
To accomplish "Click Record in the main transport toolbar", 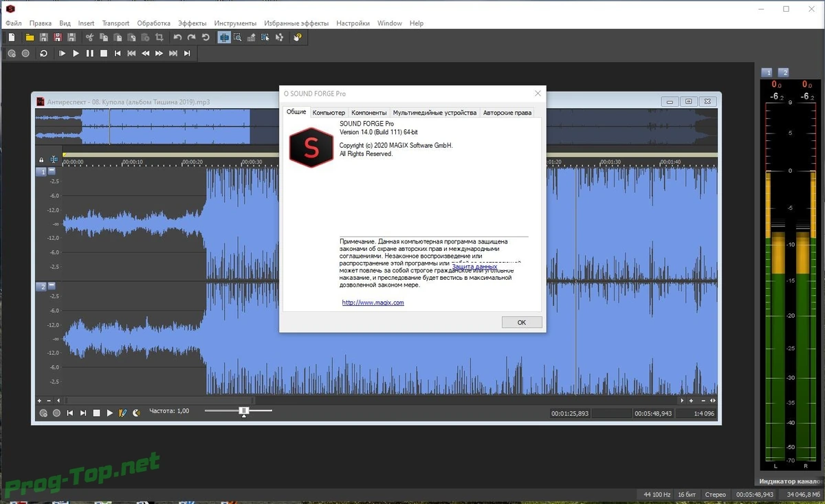I will coord(25,53).
